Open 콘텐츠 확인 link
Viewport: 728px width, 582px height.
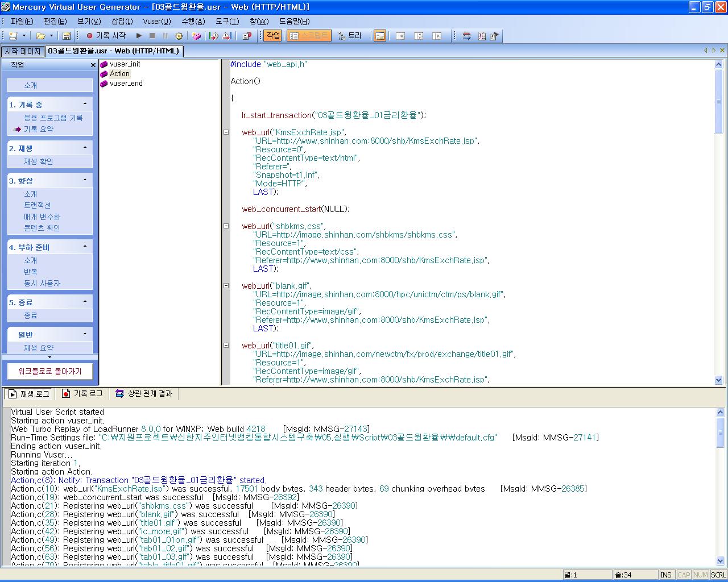pyautogui.click(x=42, y=228)
